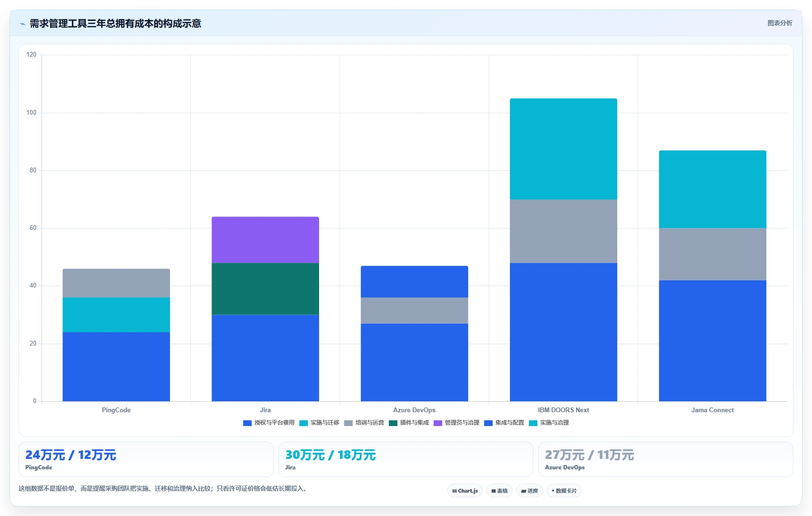
Task: Click the dark green segment of the Jira bar
Action: click(x=265, y=289)
